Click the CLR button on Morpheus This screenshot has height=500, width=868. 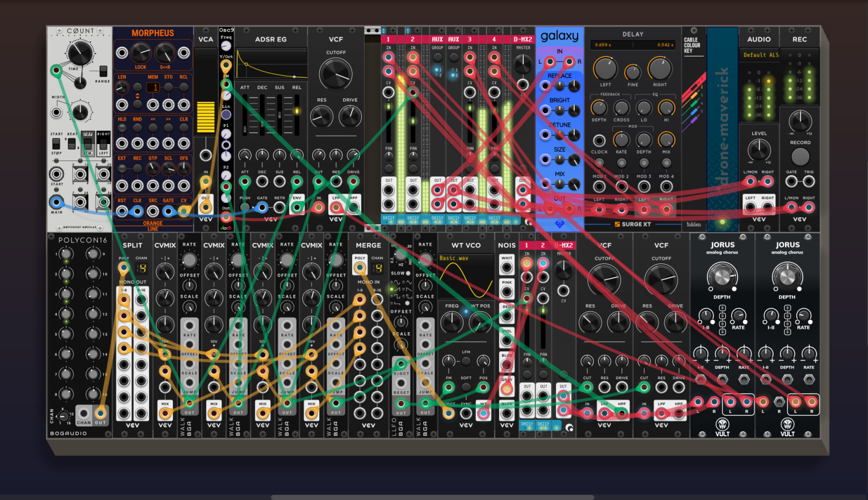184,128
